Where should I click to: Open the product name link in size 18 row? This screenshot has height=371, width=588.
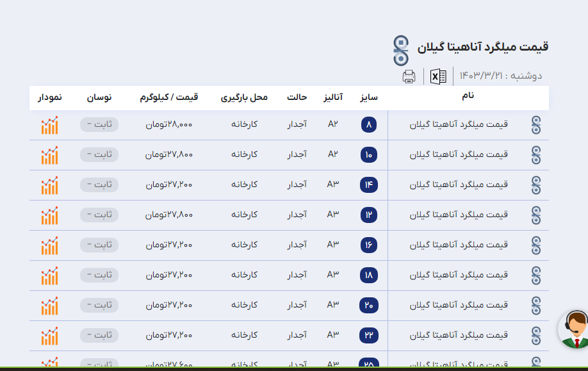(x=459, y=275)
